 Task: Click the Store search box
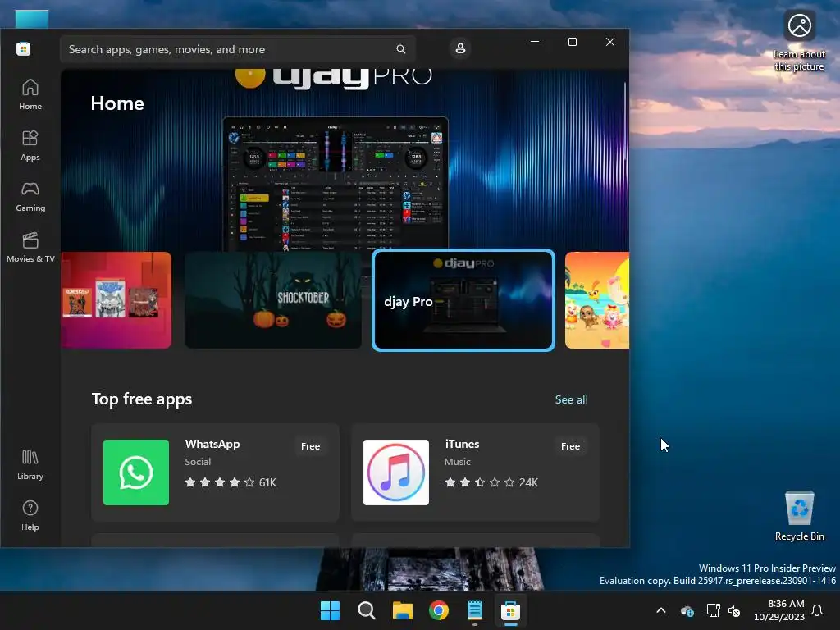[238, 49]
